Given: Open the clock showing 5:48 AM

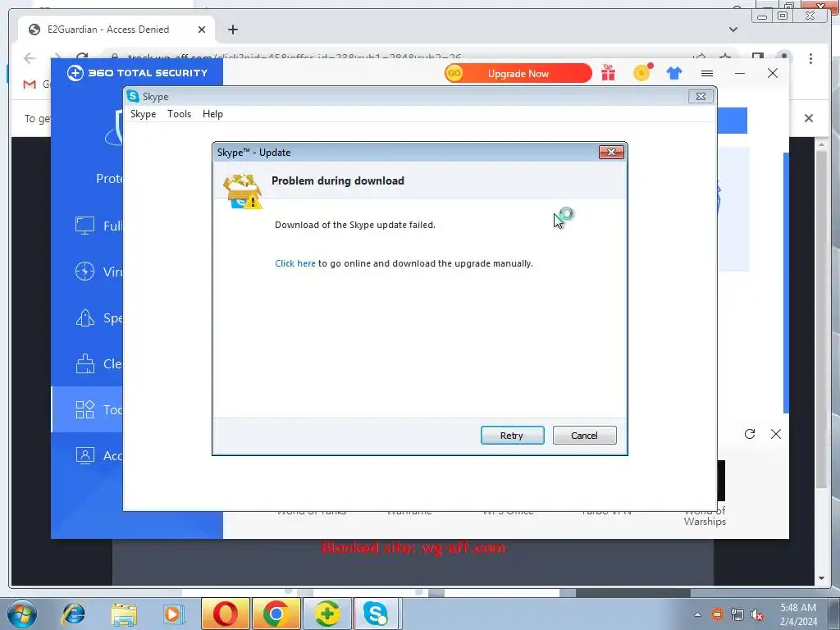Looking at the screenshot, I should tap(798, 614).
